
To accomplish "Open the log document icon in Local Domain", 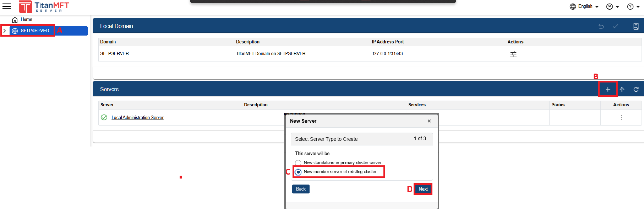I will pos(636,26).
